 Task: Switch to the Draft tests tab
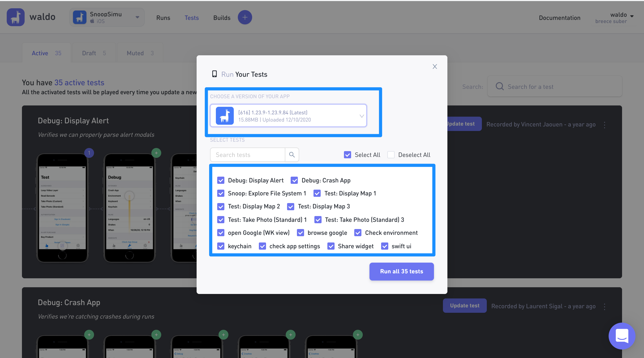94,53
